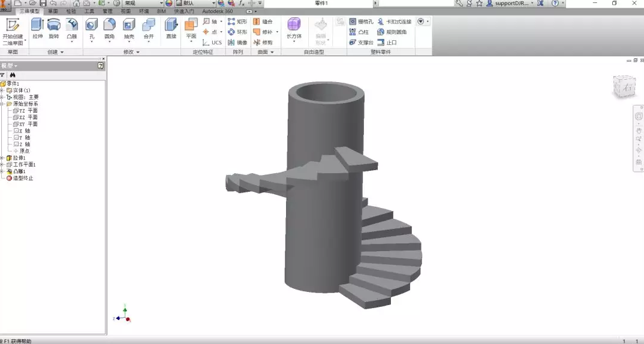Click the Rule Fillet (规则圆角) tool
The image size is (644, 344).
pos(392,32)
